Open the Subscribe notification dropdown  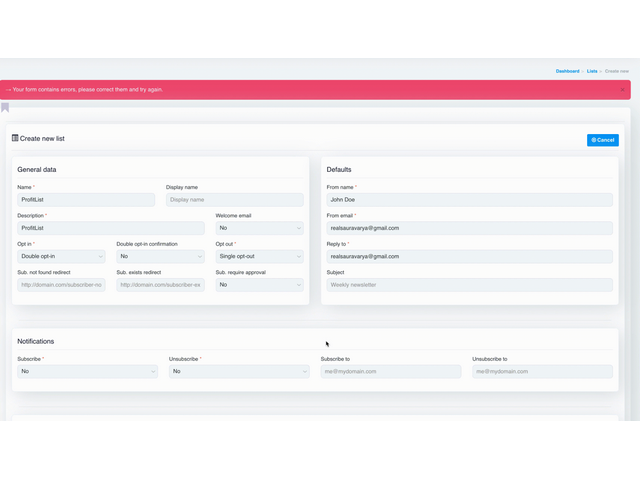tap(87, 371)
